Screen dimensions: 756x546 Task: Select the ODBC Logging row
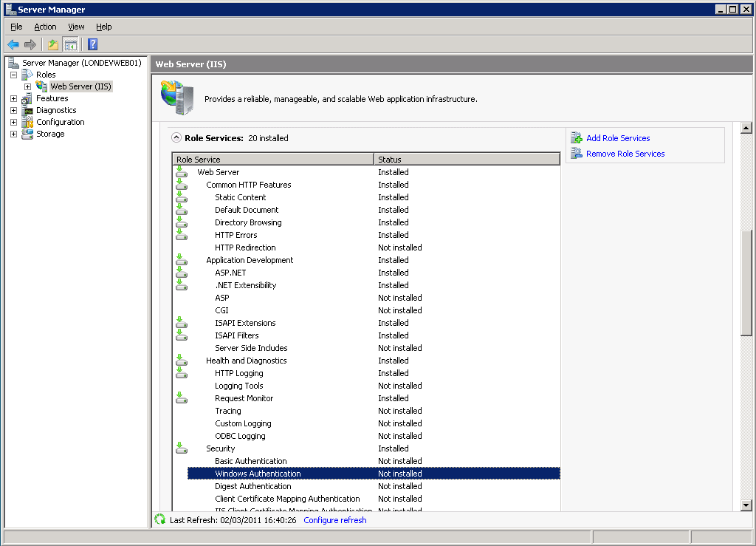(x=366, y=436)
